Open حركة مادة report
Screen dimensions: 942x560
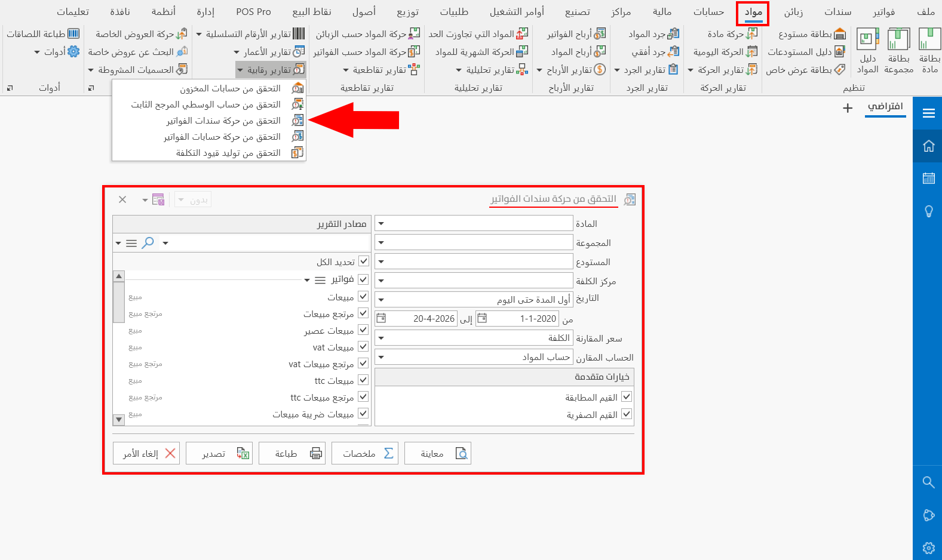click(732, 34)
